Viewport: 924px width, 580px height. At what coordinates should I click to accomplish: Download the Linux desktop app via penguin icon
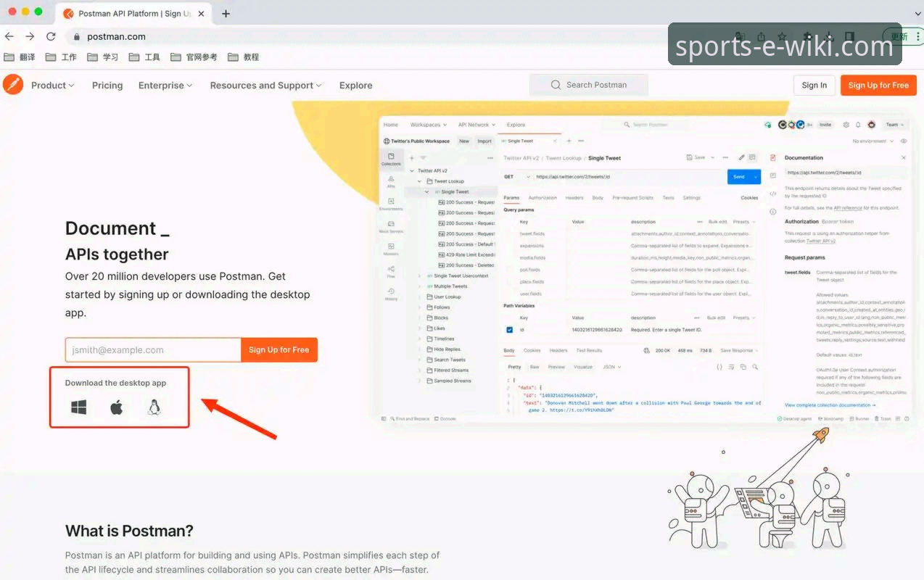154,407
